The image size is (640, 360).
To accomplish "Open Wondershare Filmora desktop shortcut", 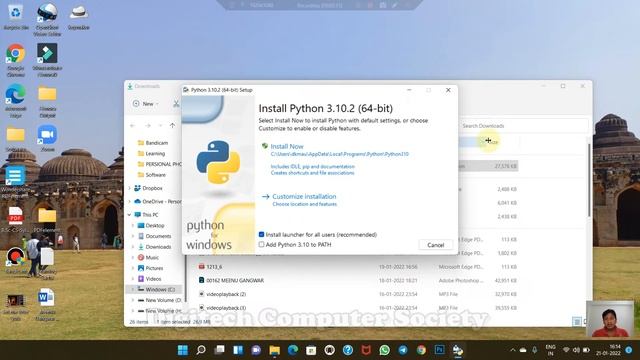I will click(47, 60).
